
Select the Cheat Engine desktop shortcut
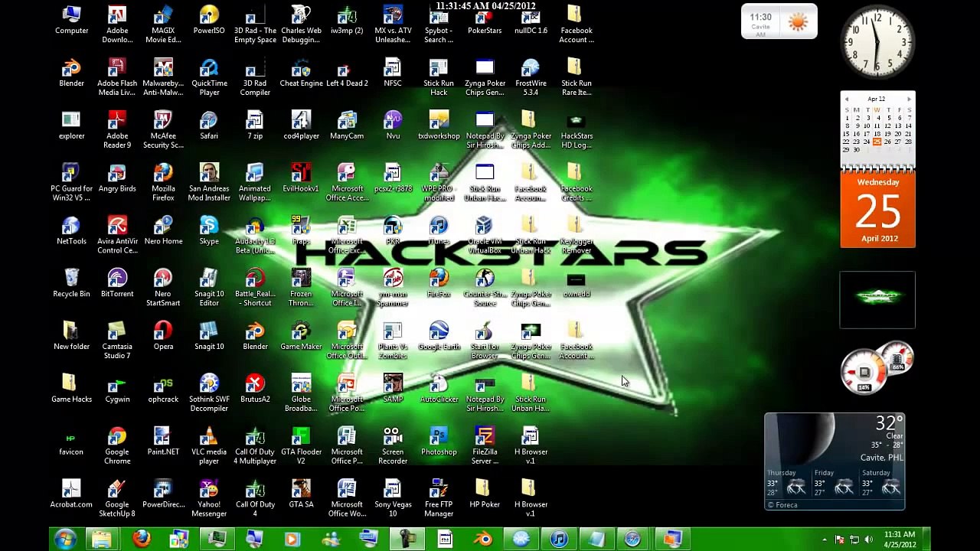tap(301, 73)
